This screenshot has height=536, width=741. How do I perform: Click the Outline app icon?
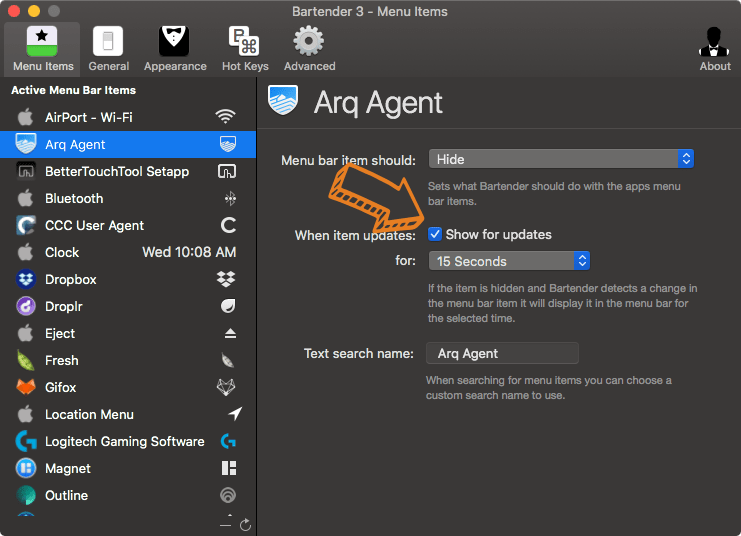(x=26, y=495)
